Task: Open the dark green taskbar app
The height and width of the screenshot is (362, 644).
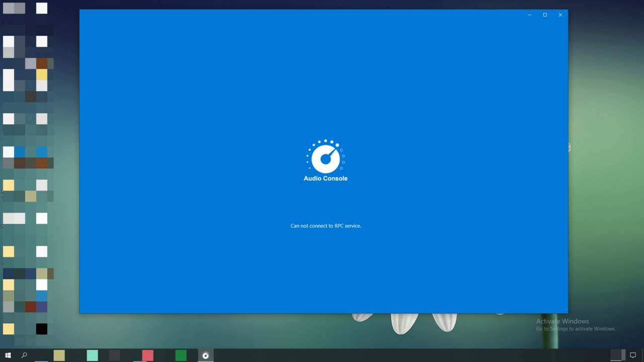Action: 181,355
